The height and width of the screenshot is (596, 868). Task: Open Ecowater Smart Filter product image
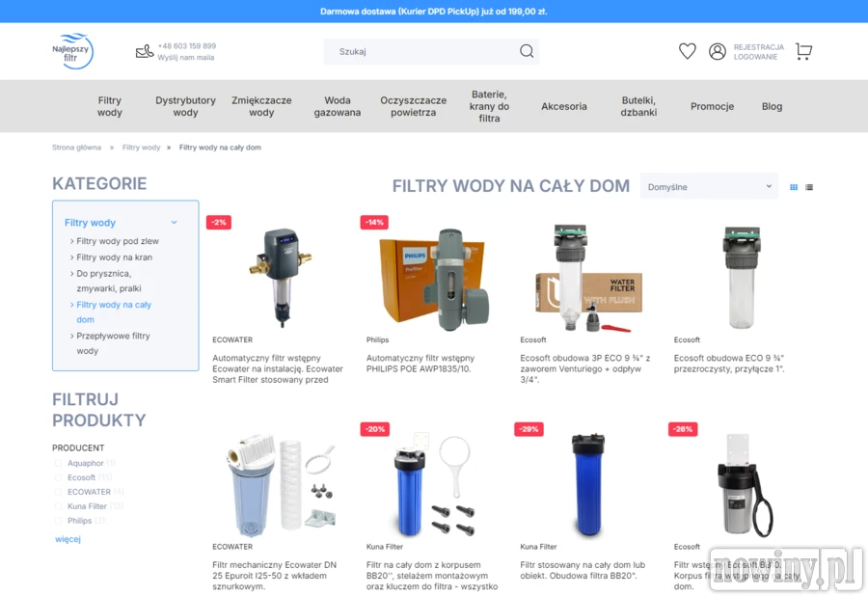coord(280,277)
